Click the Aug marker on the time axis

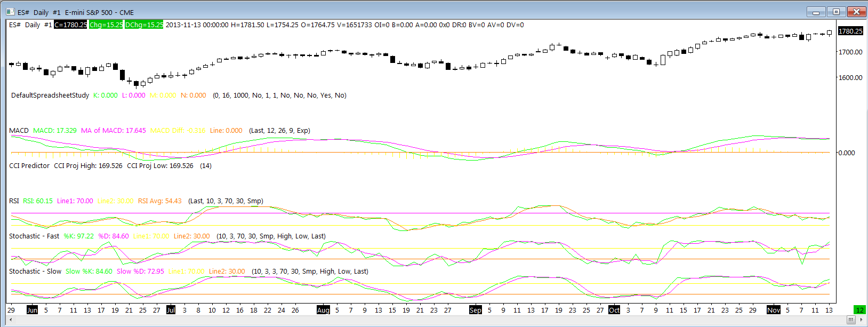pyautogui.click(x=323, y=310)
